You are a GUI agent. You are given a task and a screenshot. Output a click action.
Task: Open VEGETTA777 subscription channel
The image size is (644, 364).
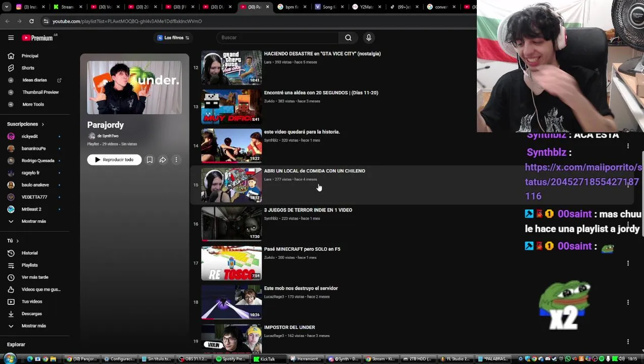(34, 197)
